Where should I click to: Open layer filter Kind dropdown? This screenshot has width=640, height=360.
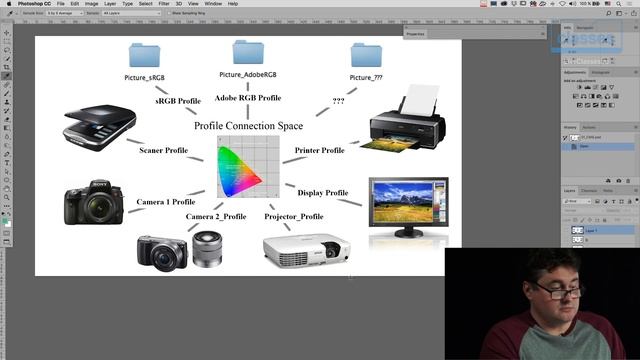point(577,201)
